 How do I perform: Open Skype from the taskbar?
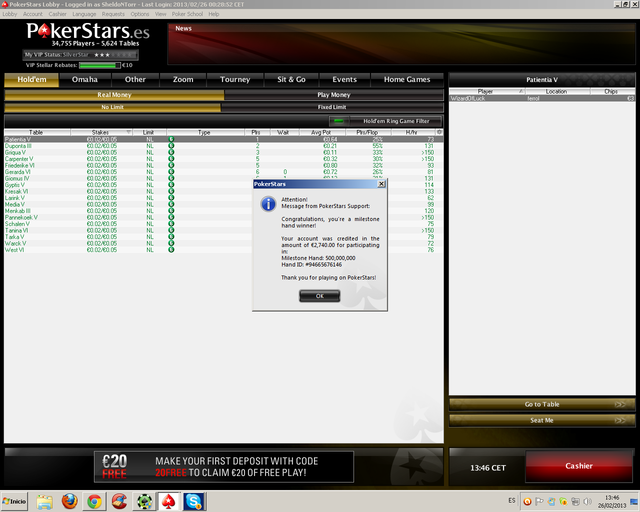(193, 501)
